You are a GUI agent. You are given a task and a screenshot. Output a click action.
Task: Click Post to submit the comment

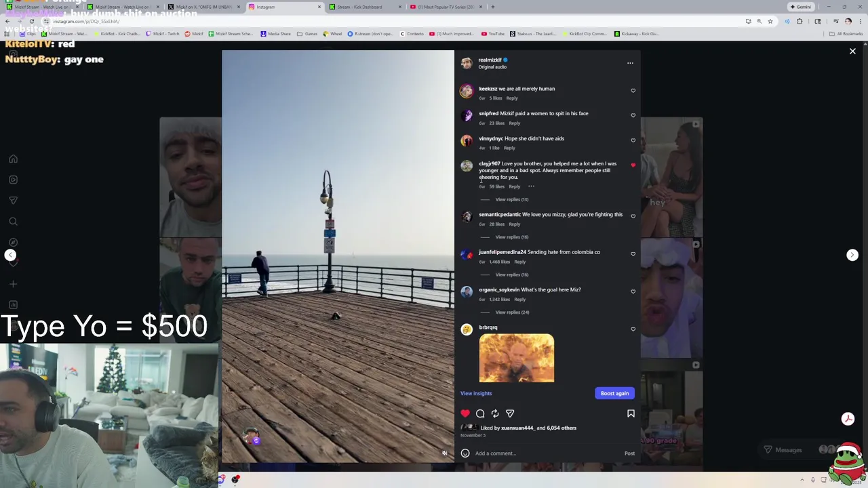tap(629, 453)
